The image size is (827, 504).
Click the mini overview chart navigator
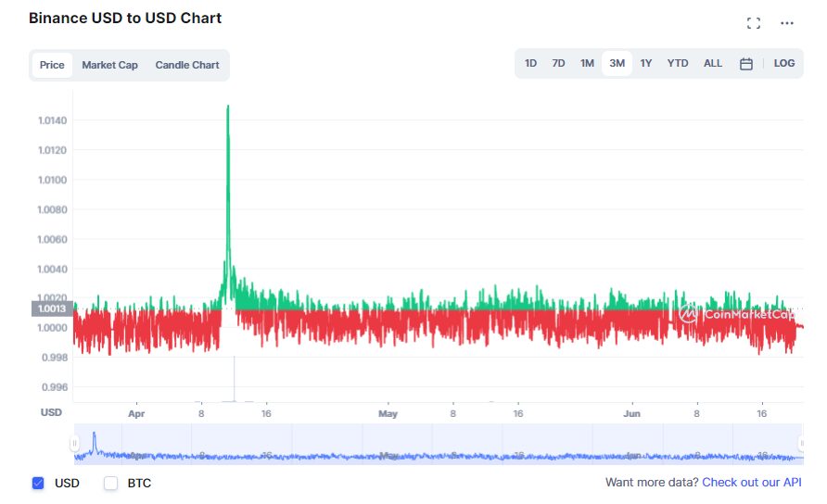click(439, 444)
